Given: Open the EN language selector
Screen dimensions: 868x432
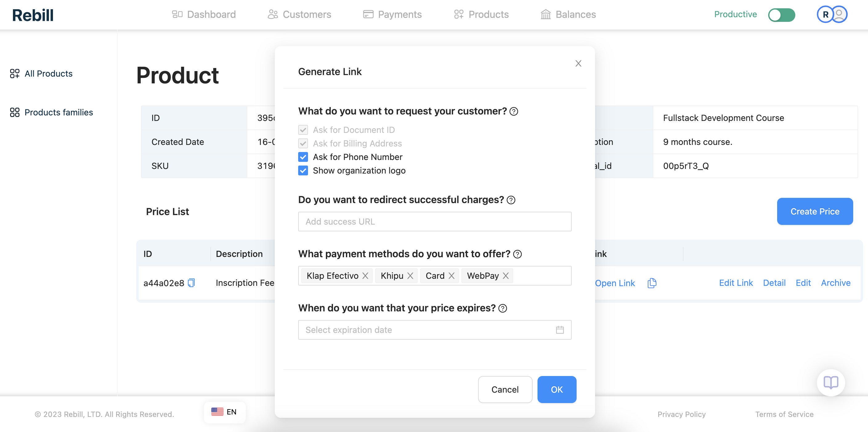Looking at the screenshot, I should (x=225, y=412).
